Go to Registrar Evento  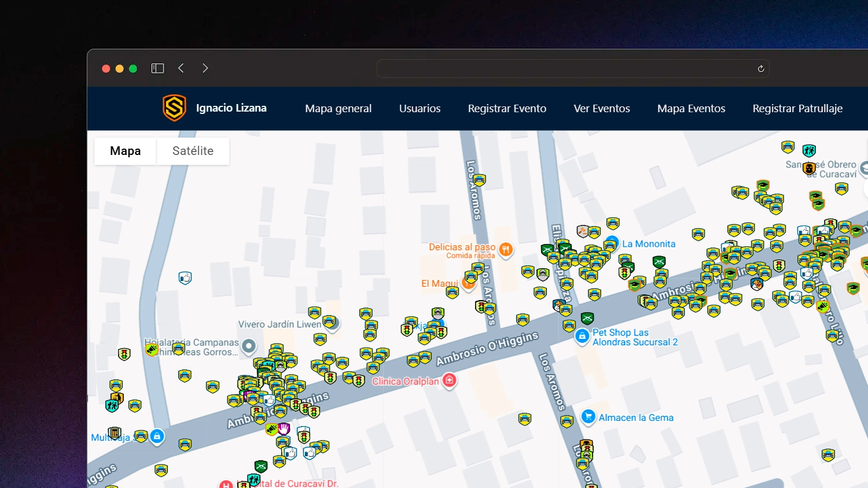pyautogui.click(x=507, y=109)
